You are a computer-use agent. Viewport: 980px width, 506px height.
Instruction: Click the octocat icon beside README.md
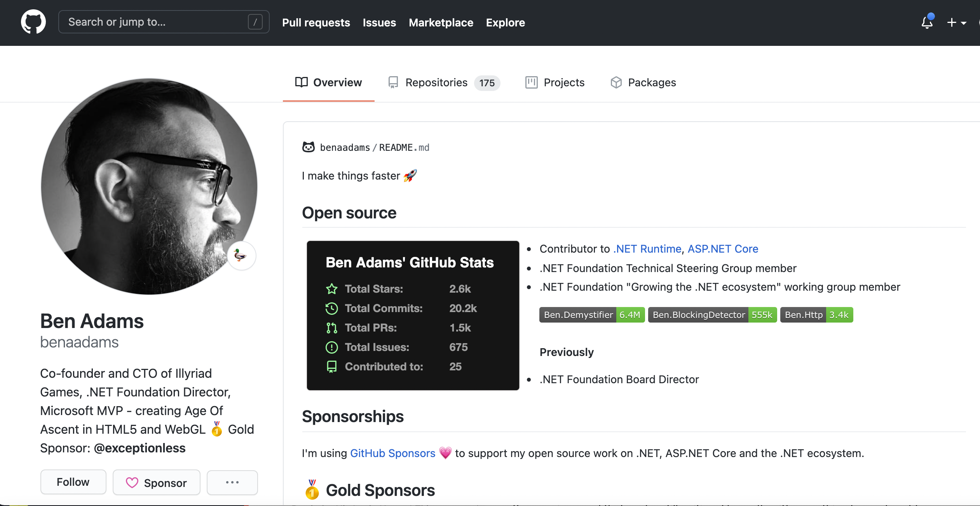(x=308, y=147)
